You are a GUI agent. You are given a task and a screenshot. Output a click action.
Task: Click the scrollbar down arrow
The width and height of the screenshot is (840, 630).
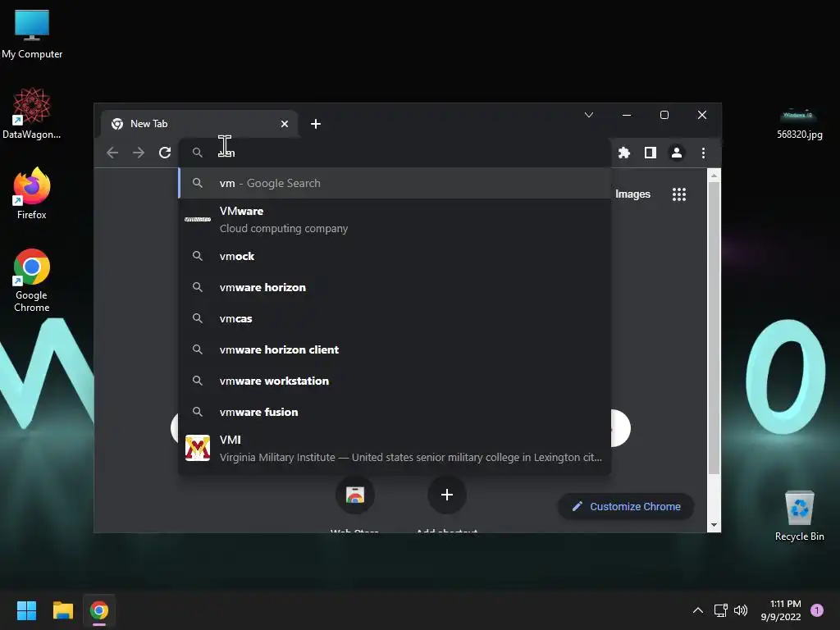pyautogui.click(x=714, y=525)
